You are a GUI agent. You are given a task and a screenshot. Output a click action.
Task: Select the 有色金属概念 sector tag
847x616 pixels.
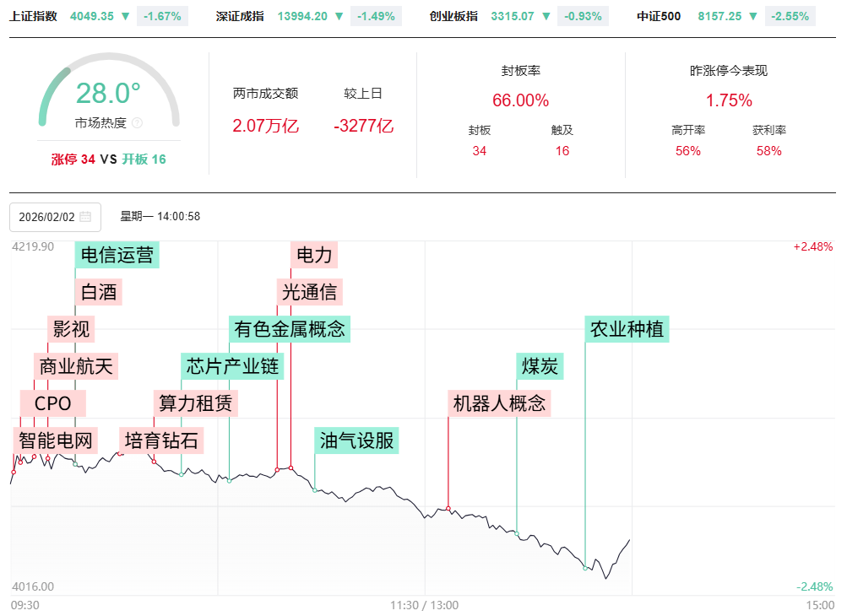[290, 328]
